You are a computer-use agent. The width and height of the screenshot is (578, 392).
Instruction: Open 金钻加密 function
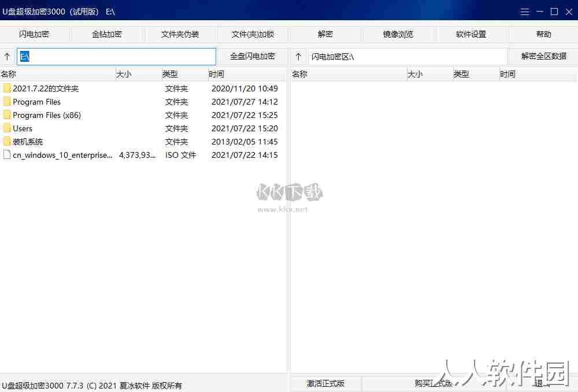coord(107,34)
